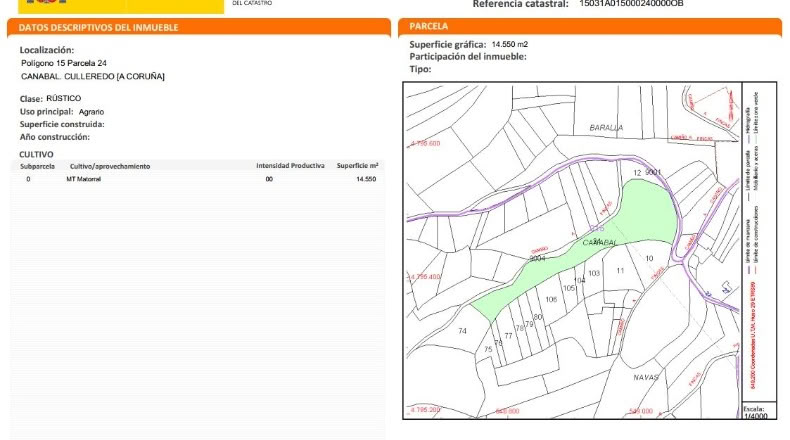Select the "Referencia catastral:" label
790x440 pixels.
tap(520, 4)
